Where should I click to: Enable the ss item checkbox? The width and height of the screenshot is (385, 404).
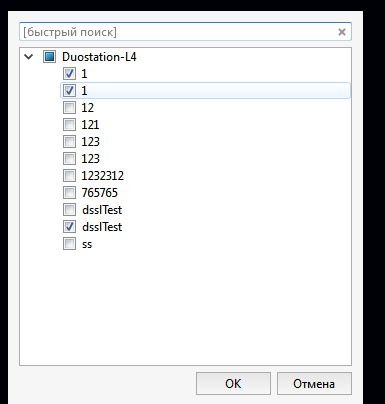click(69, 244)
